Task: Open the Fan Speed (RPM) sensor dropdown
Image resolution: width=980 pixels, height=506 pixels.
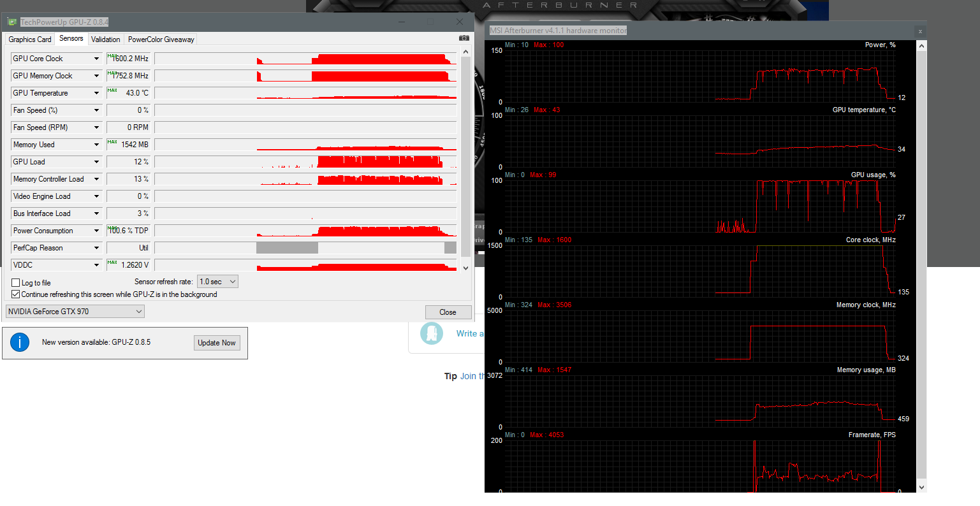Action: (97, 127)
